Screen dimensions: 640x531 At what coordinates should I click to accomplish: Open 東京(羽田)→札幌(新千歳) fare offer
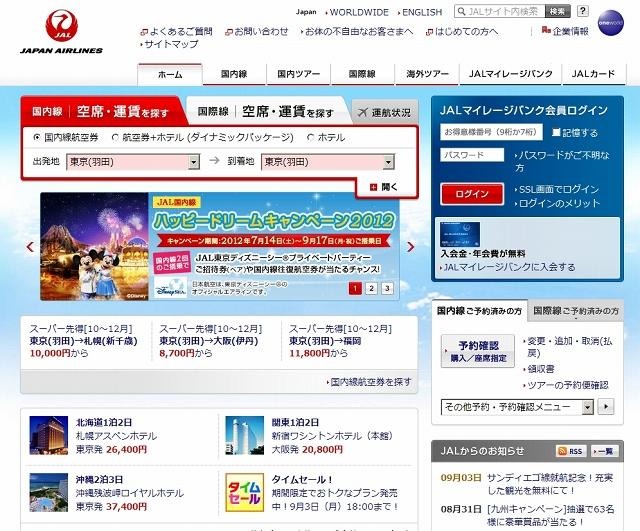tap(83, 341)
